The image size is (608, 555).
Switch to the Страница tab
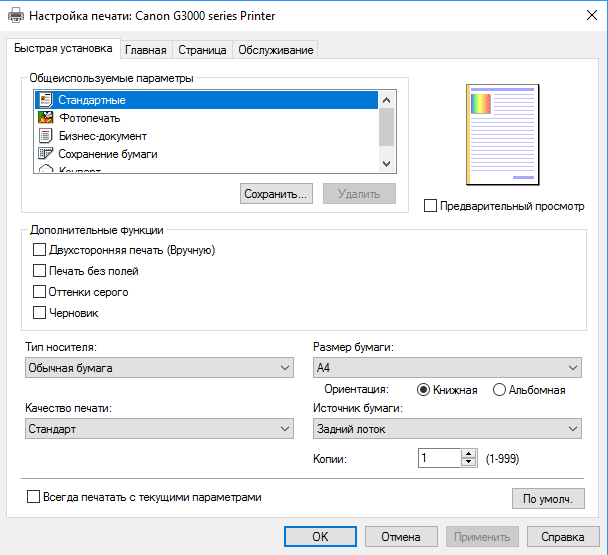coord(202,50)
